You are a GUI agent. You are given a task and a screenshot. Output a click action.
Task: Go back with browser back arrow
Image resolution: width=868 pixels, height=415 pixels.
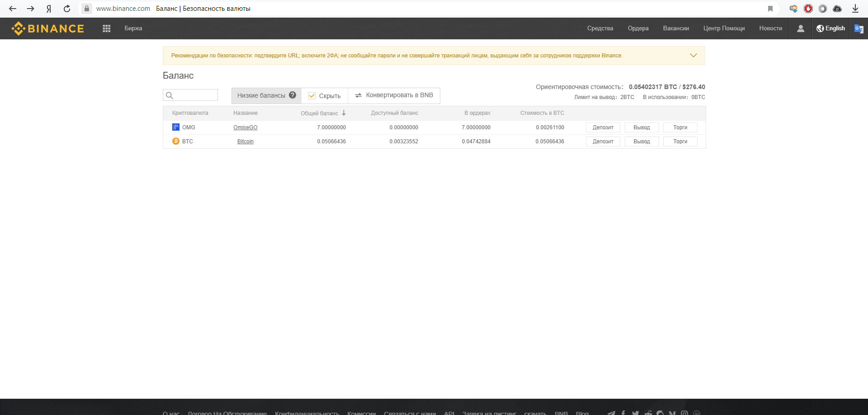tap(13, 9)
